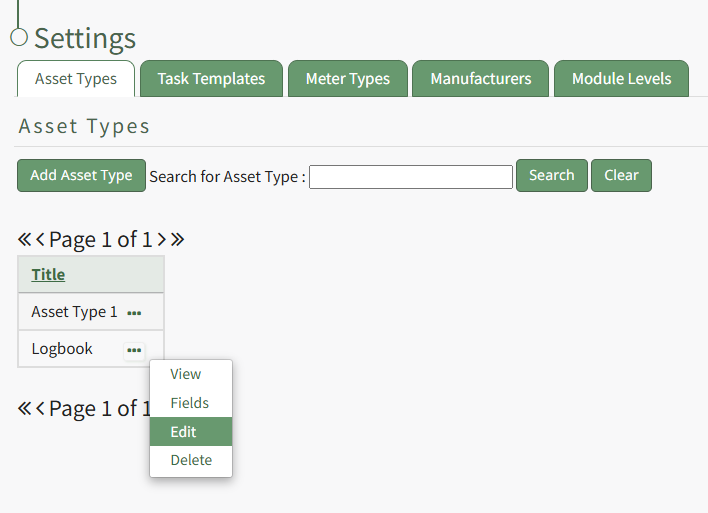Open the Meter Types tab
Image resolution: width=708 pixels, height=513 pixels.
point(348,79)
